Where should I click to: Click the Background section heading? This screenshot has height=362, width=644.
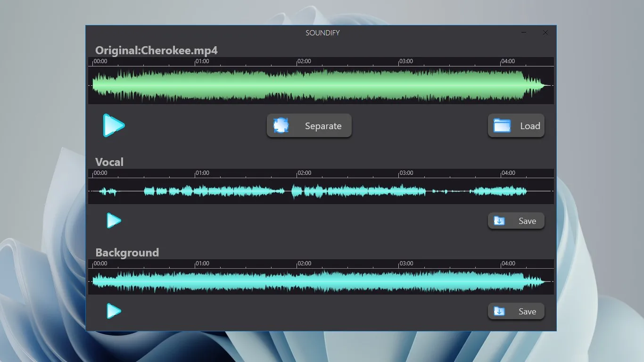[x=127, y=253]
